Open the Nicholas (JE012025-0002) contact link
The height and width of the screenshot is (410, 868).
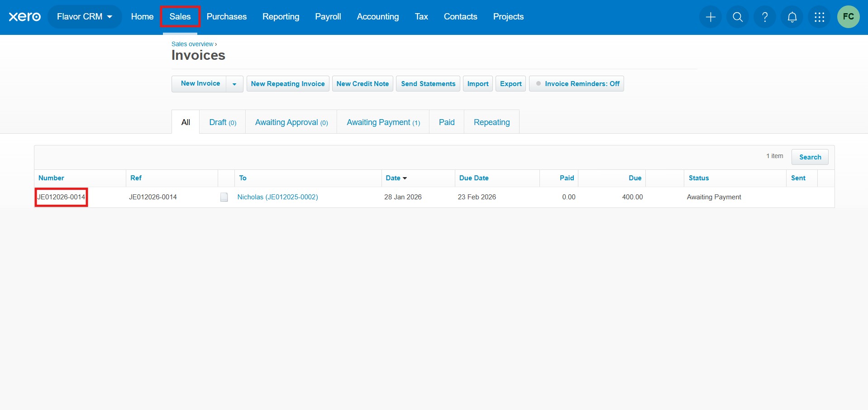277,197
